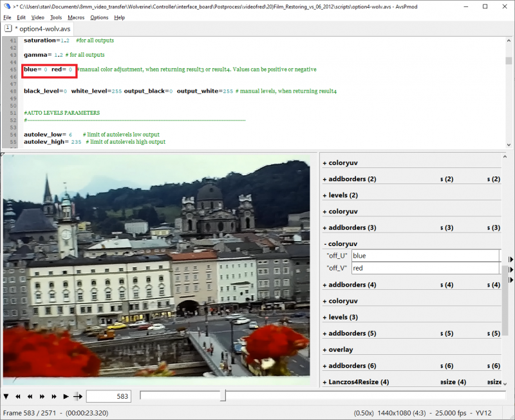Click the off_V field containing red
The height and width of the screenshot is (420, 515).
pos(426,268)
